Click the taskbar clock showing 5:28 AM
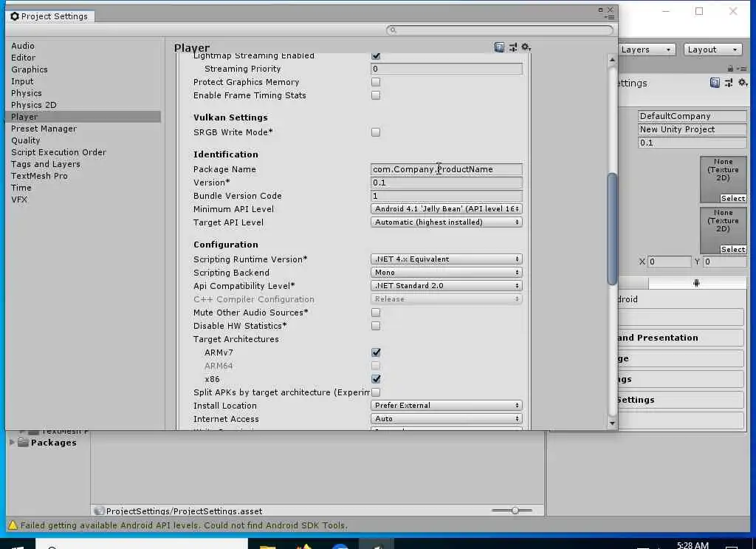756x549 pixels. click(x=693, y=545)
